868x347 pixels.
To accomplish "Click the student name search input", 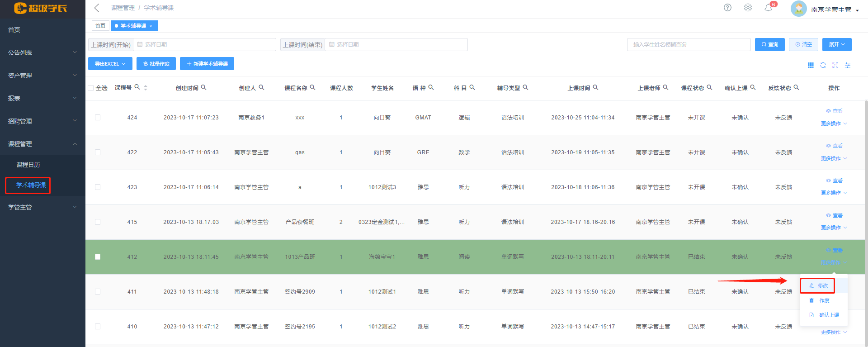I will pyautogui.click(x=689, y=44).
